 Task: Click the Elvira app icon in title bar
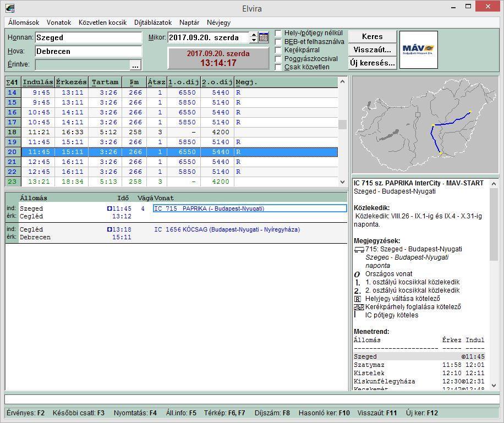[x=10, y=8]
